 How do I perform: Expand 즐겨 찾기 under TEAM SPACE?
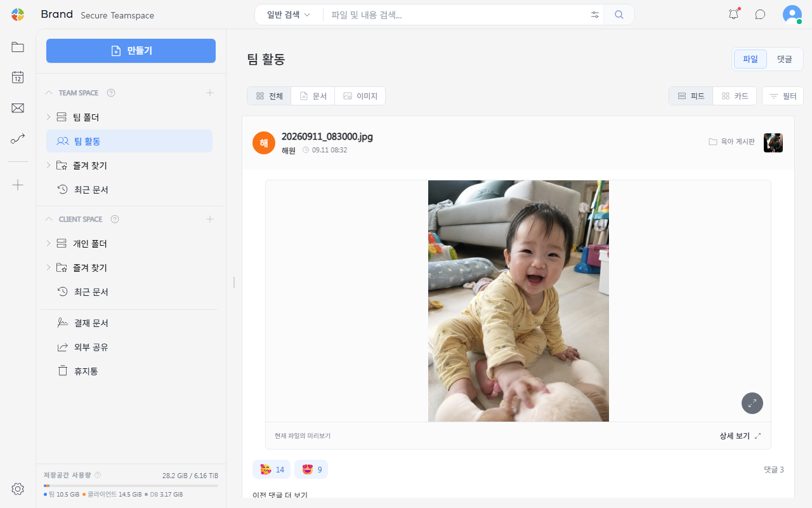coord(48,165)
